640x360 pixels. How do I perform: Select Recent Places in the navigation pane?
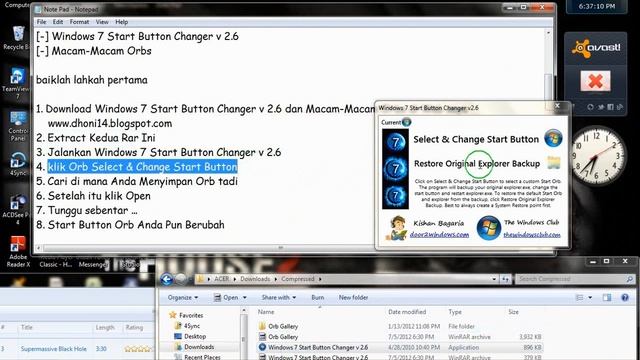click(202, 357)
